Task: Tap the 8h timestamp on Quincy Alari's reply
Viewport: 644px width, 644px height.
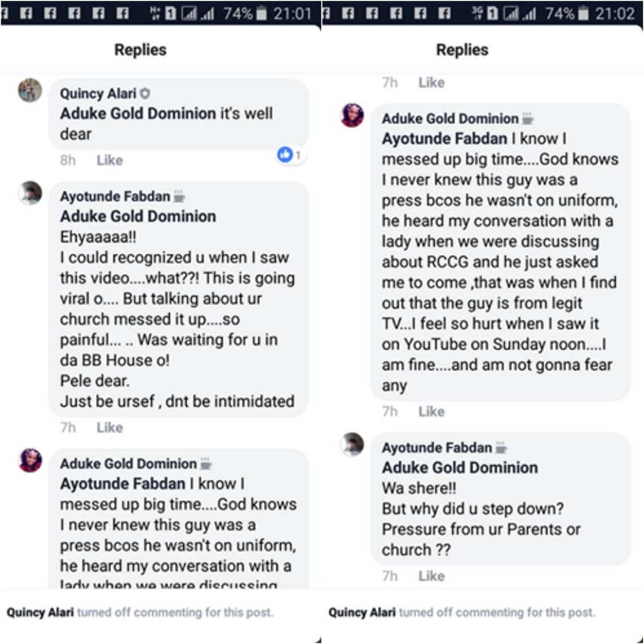Action: (x=67, y=160)
